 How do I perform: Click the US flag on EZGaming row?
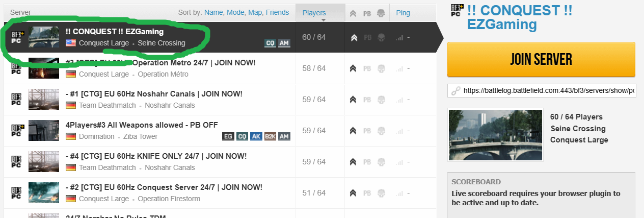[71, 43]
